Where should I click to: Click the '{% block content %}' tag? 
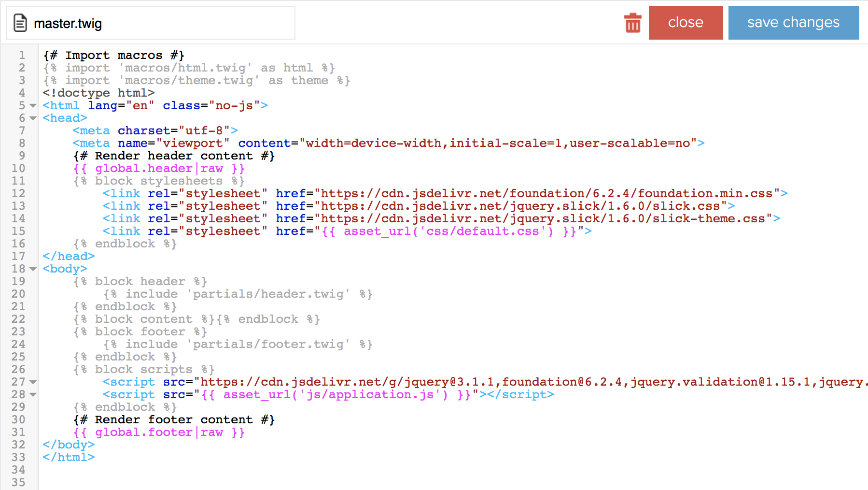pyautogui.click(x=144, y=319)
